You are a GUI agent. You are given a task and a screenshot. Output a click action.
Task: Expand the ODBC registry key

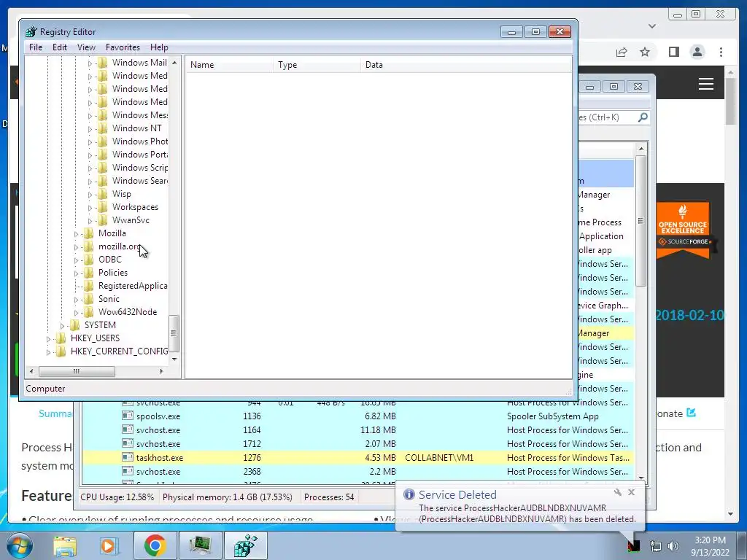76,260
